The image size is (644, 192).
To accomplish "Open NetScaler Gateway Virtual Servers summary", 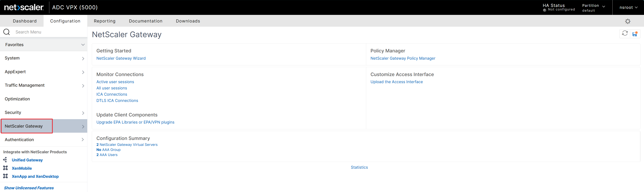I will [127, 145].
